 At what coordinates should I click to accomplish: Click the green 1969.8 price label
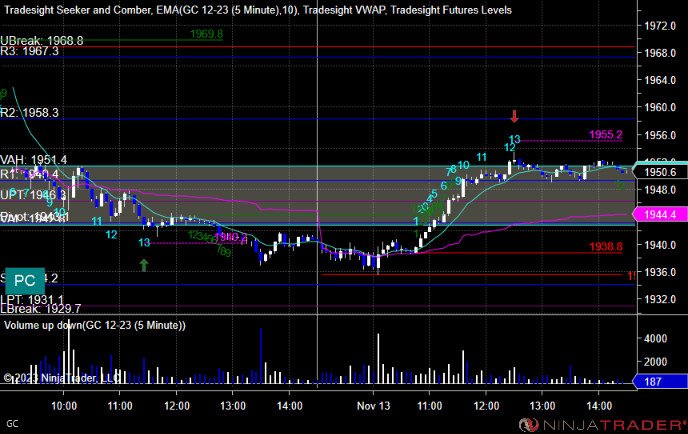pyautogui.click(x=206, y=34)
